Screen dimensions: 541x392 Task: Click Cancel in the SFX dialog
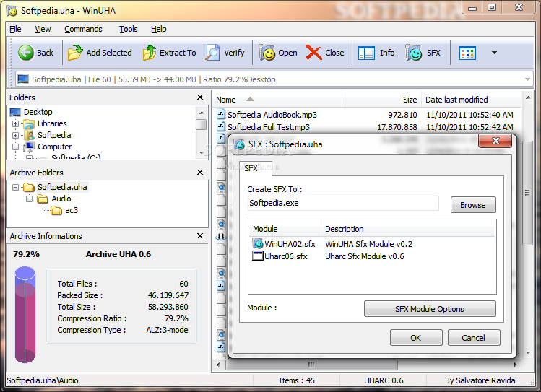click(473, 338)
